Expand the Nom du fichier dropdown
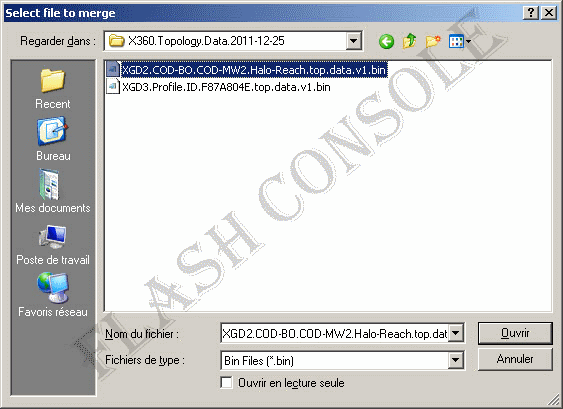Screen dimensions: 563x409 pyautogui.click(x=455, y=333)
